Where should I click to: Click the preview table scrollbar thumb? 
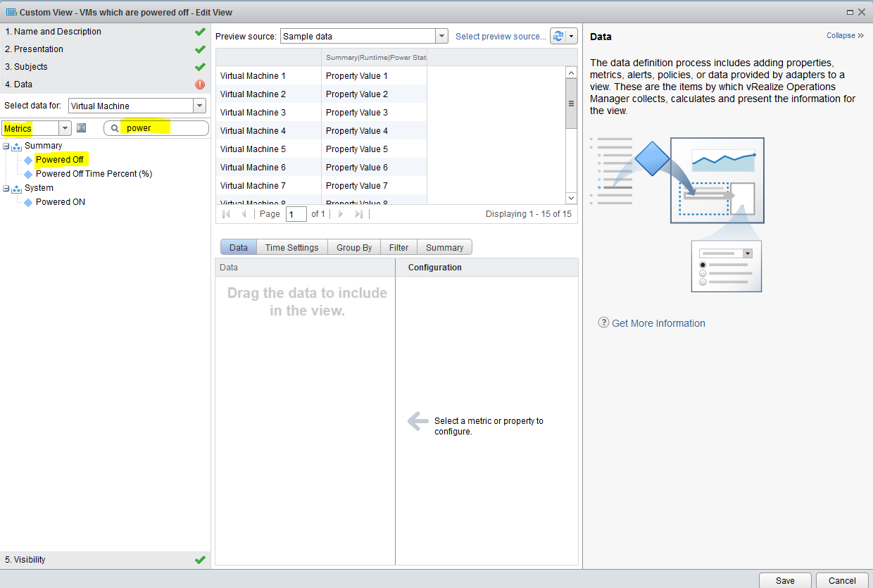coord(571,103)
